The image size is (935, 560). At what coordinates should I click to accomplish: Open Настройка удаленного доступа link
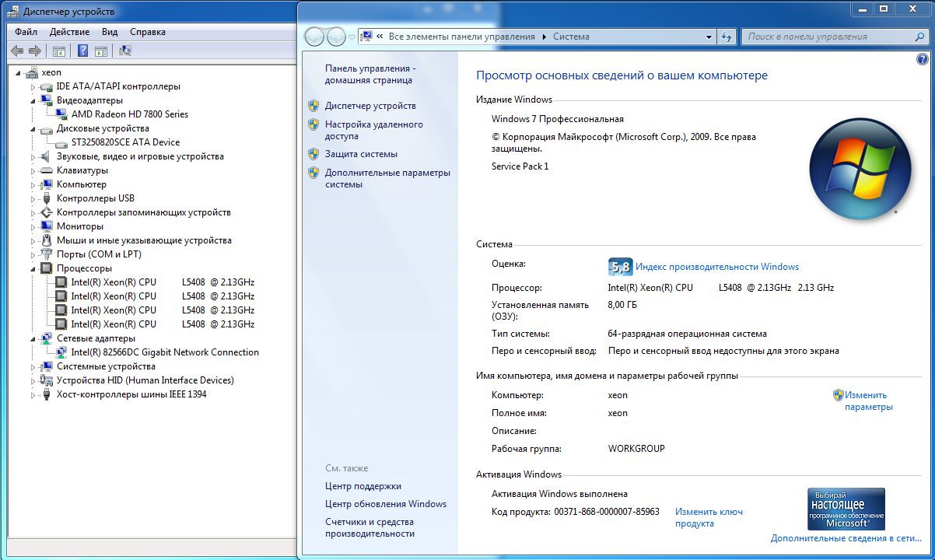374,130
